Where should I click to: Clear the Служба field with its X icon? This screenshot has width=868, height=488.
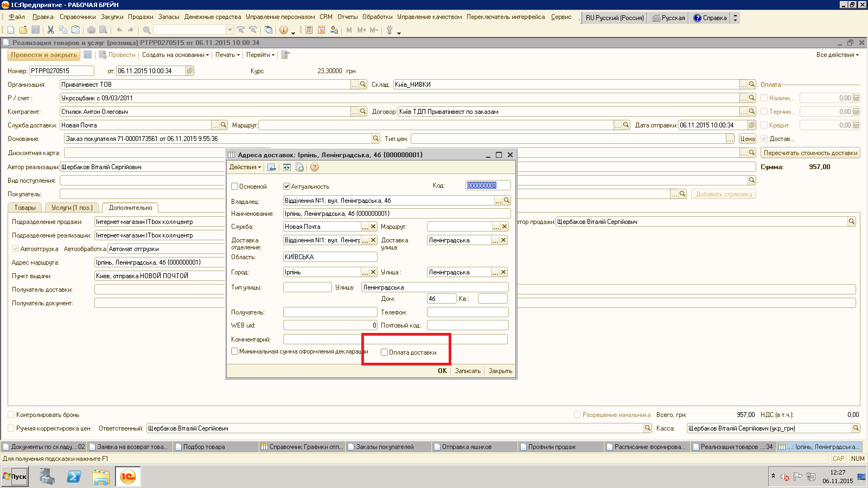pyautogui.click(x=373, y=227)
